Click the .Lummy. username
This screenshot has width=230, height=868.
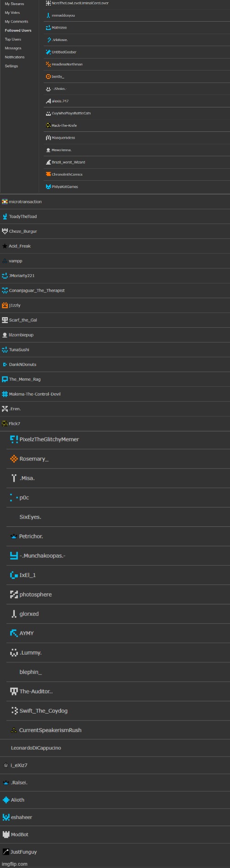click(x=31, y=652)
